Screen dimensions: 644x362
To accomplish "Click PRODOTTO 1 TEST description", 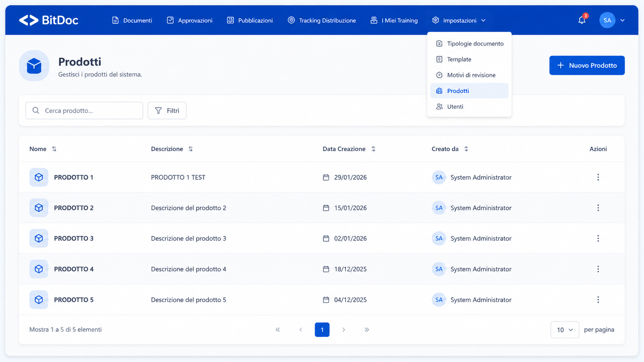I will tap(178, 177).
